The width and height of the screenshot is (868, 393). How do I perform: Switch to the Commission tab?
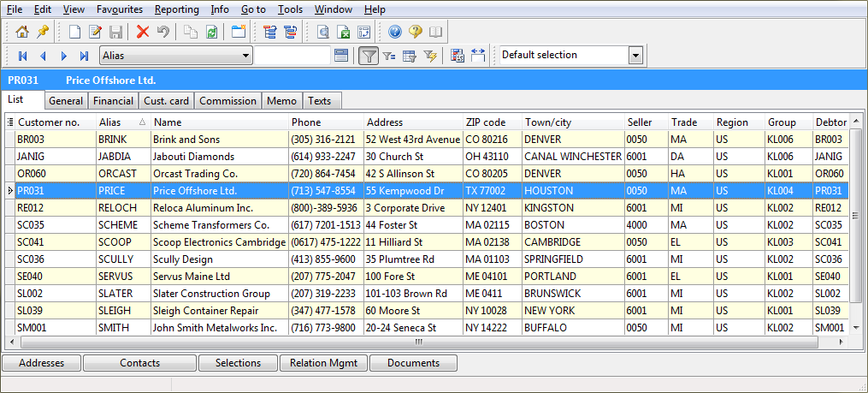tap(227, 101)
